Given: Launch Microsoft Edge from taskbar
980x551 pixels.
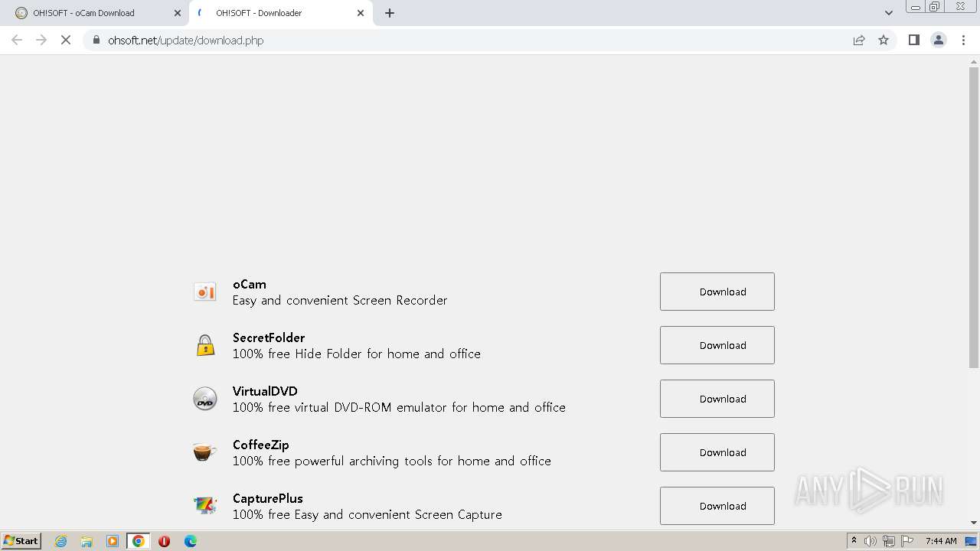Looking at the screenshot, I should [x=191, y=541].
